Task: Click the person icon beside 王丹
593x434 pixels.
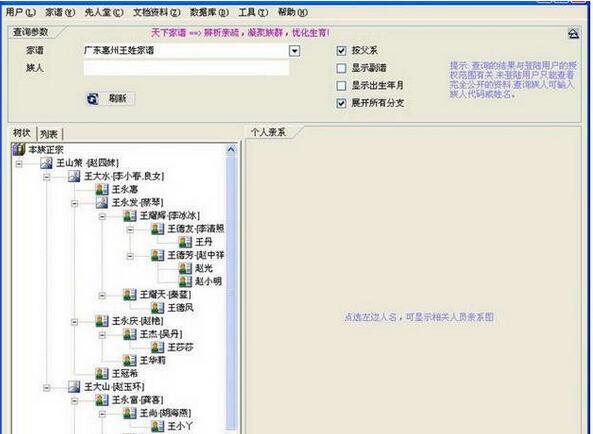Action: coord(185,242)
